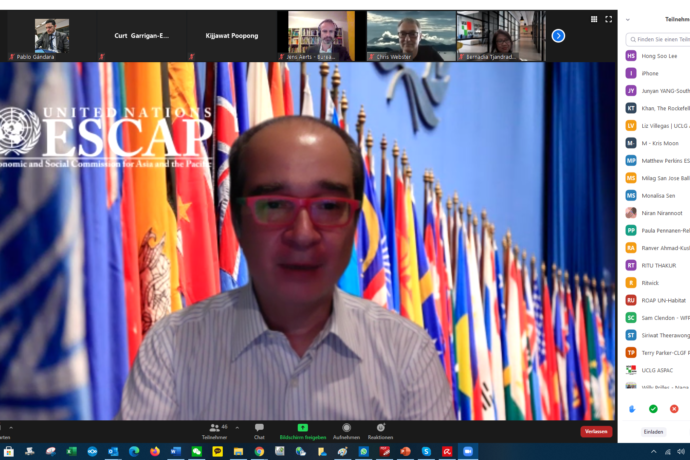Open Microsoft Store from taskbar

point(9,451)
